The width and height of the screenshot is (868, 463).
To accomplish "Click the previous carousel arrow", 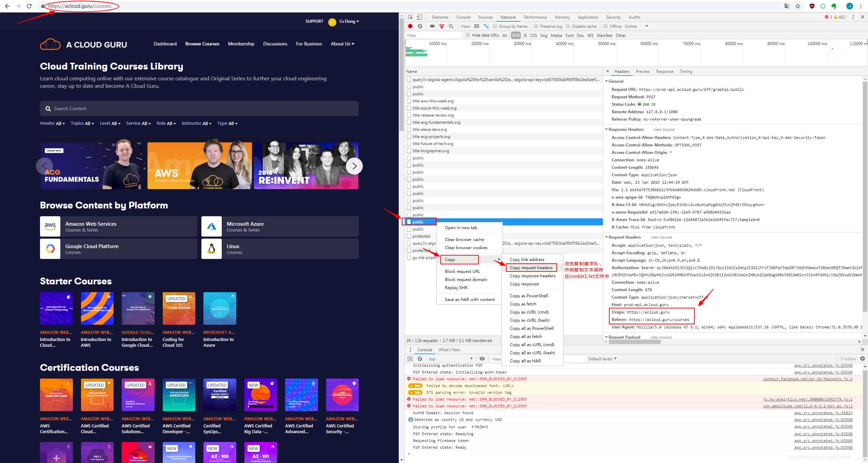I will click(44, 166).
